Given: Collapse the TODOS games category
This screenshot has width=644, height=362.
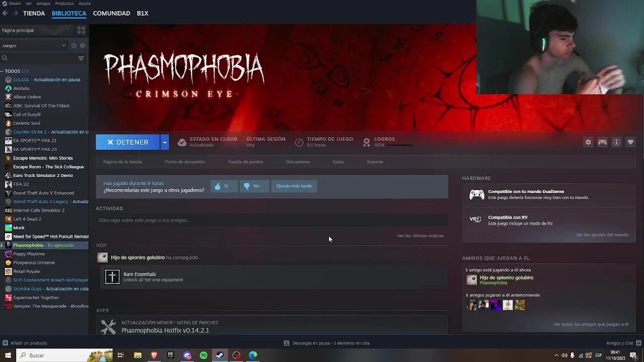Looking at the screenshot, I should [x=3, y=71].
